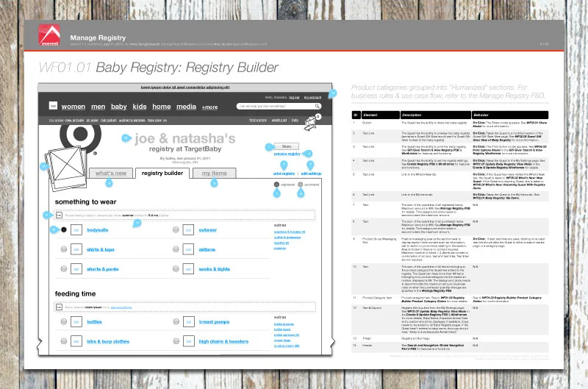Click the small logo box left of women
The width and height of the screenshot is (588, 389).
53,106
